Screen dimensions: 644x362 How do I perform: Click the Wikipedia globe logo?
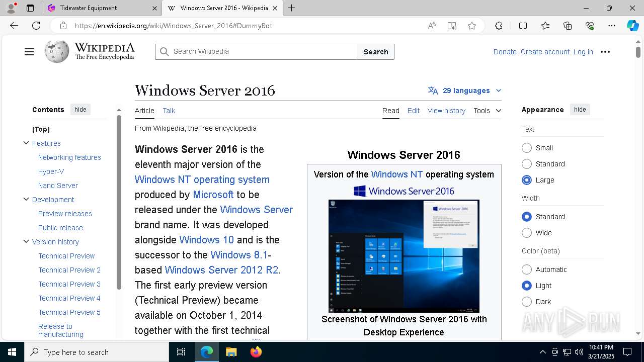tap(57, 51)
